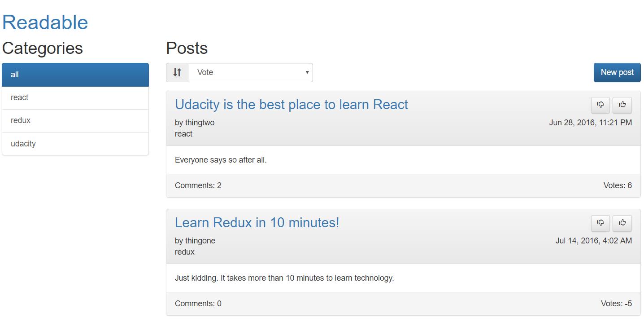Click the 'react' category label under thingtwo
The width and height of the screenshot is (644, 322).
coord(183,134)
